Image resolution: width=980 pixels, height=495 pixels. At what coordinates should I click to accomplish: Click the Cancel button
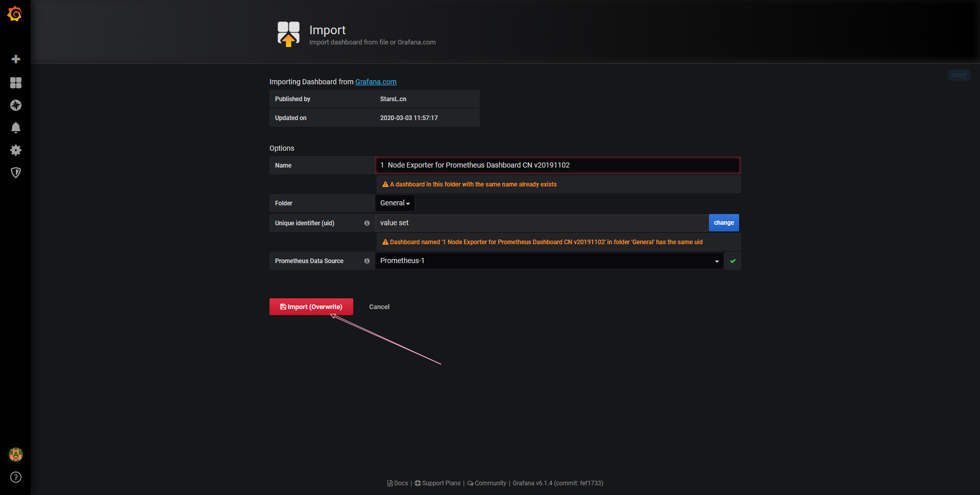click(379, 307)
